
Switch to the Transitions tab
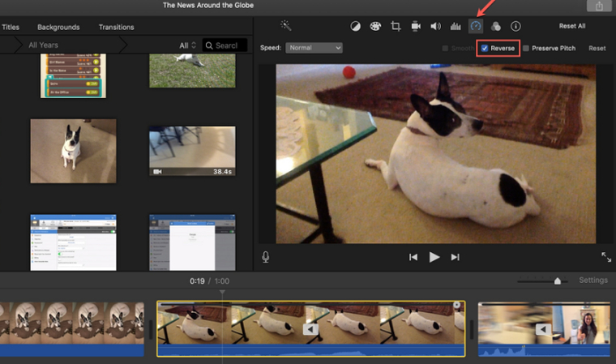point(116,27)
